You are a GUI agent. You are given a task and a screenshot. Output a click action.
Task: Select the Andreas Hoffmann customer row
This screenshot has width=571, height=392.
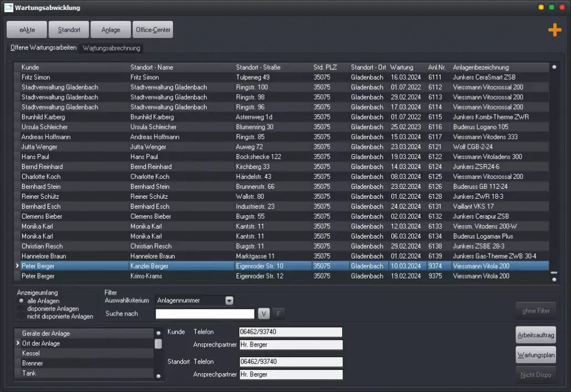281,137
